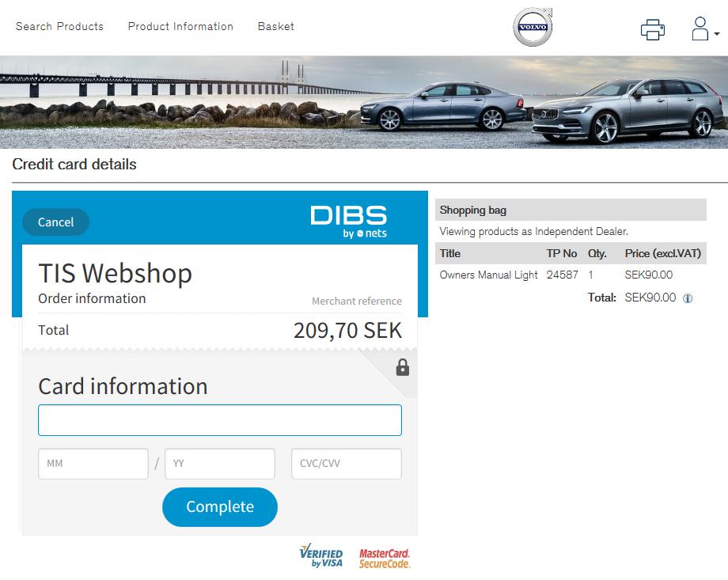728x580 pixels.
Task: Click the printer icon
Action: pos(653,30)
